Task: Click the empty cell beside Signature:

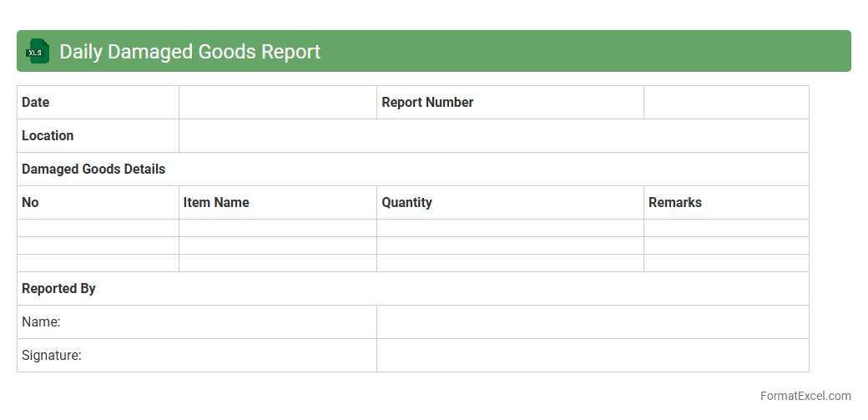Action: coord(592,355)
